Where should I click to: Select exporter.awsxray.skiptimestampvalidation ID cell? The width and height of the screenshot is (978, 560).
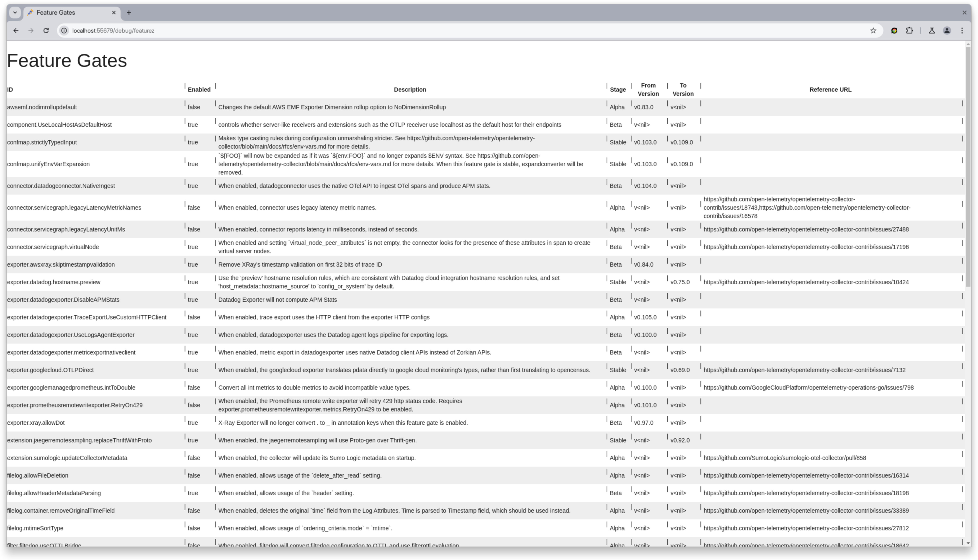point(61,265)
